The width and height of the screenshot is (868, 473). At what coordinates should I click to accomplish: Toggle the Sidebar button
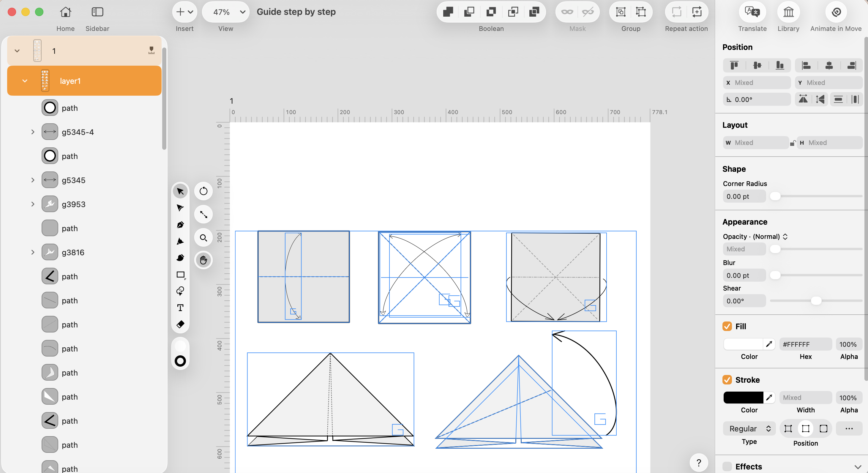coord(97,12)
